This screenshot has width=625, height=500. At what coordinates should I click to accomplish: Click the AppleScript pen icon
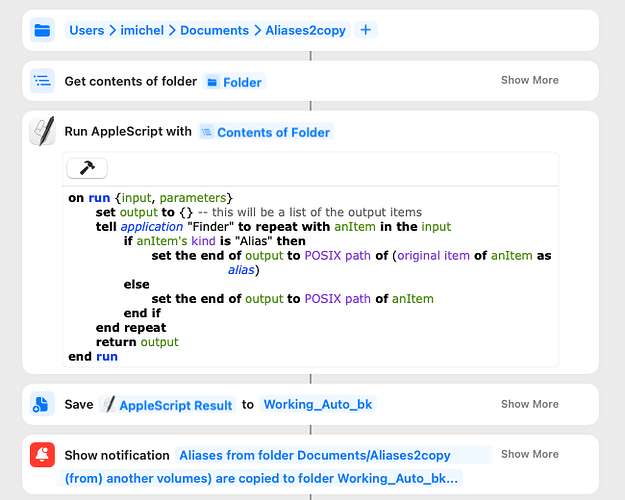[x=42, y=131]
